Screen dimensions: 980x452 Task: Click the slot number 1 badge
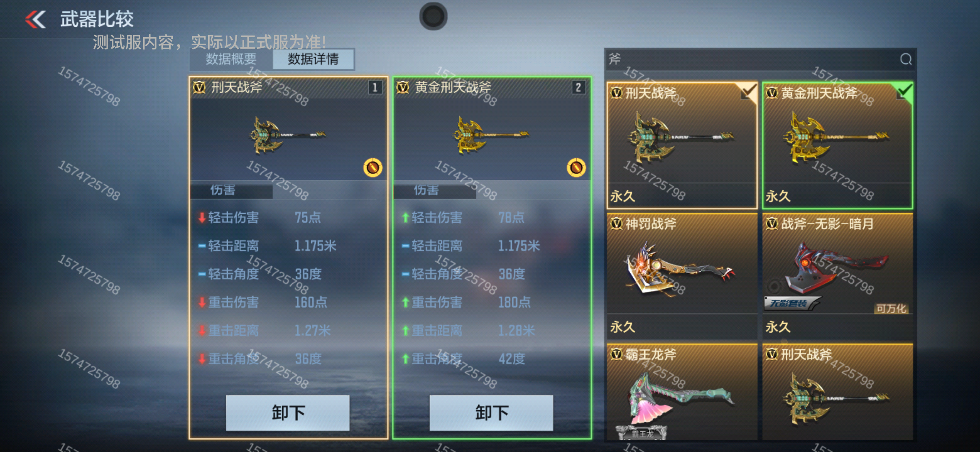(375, 87)
